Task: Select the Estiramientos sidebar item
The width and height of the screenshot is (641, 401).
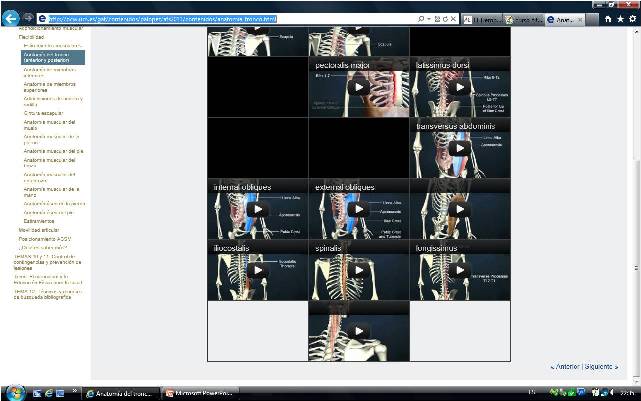Action: (x=41, y=220)
